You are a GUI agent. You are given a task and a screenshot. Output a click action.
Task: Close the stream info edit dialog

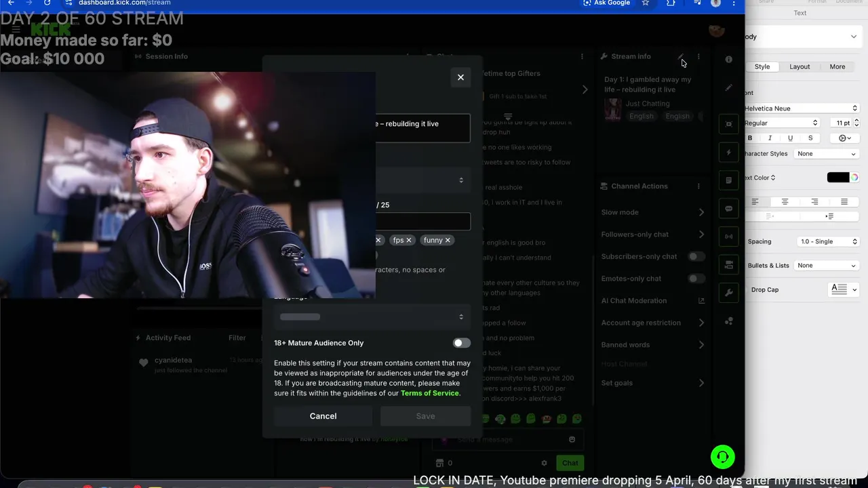pos(460,77)
